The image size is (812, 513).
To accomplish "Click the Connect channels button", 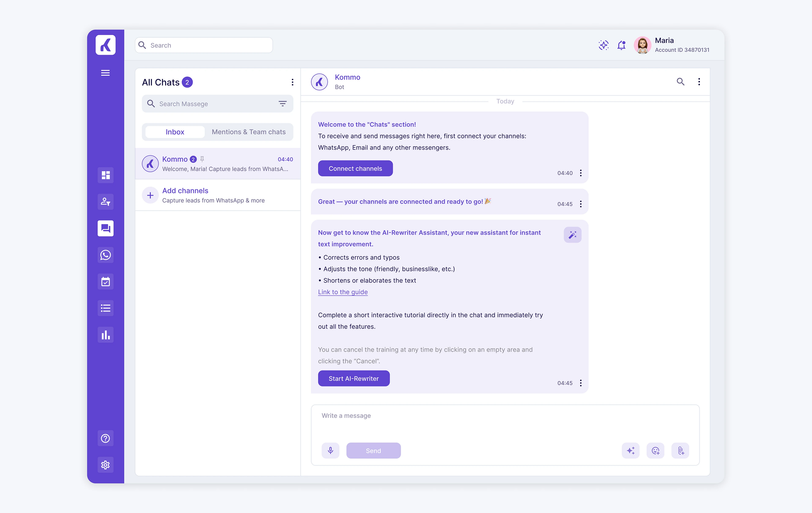I will [355, 168].
